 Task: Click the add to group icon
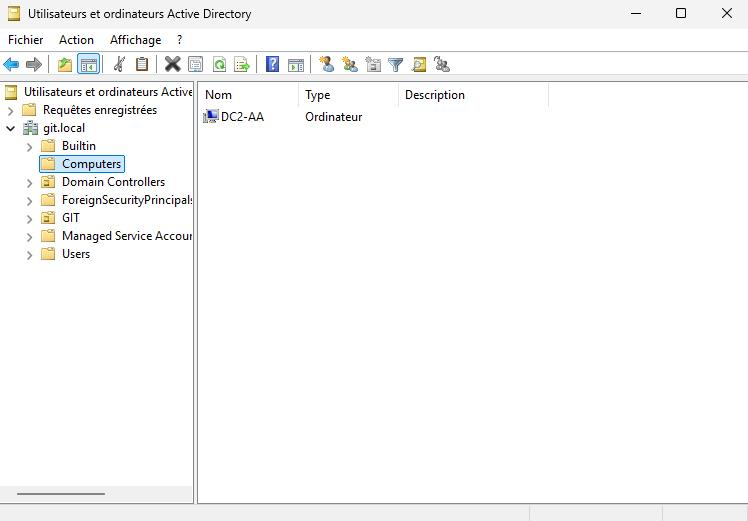click(x=442, y=64)
